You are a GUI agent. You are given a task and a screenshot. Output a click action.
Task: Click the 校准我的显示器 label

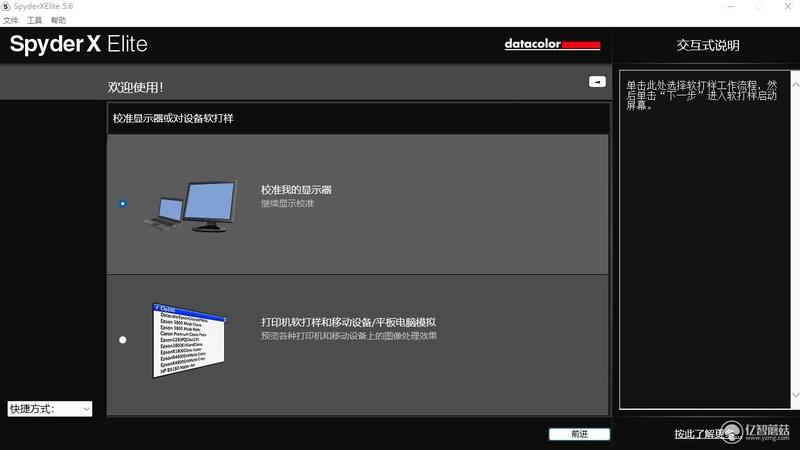click(296, 190)
